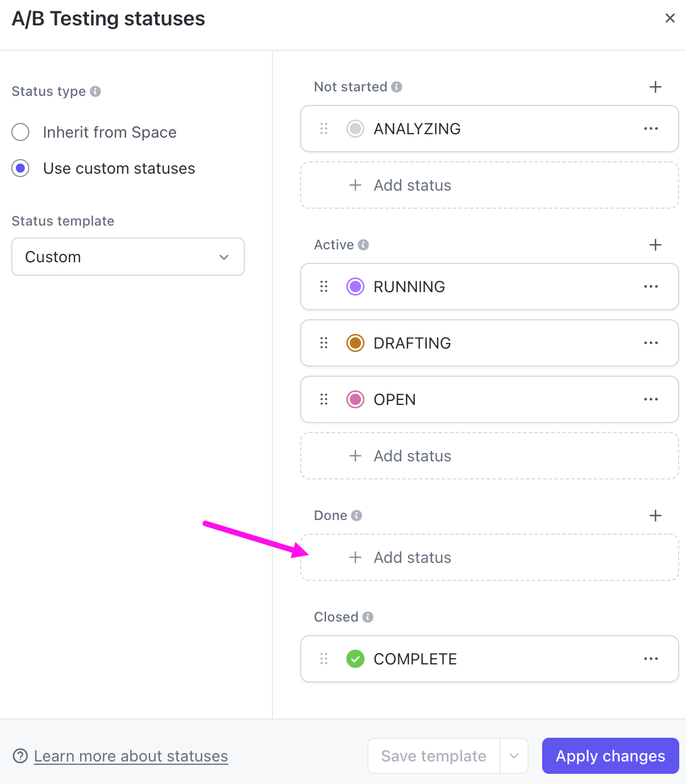The image size is (686, 784).
Task: Select the Use custom statuses option
Action: (21, 168)
